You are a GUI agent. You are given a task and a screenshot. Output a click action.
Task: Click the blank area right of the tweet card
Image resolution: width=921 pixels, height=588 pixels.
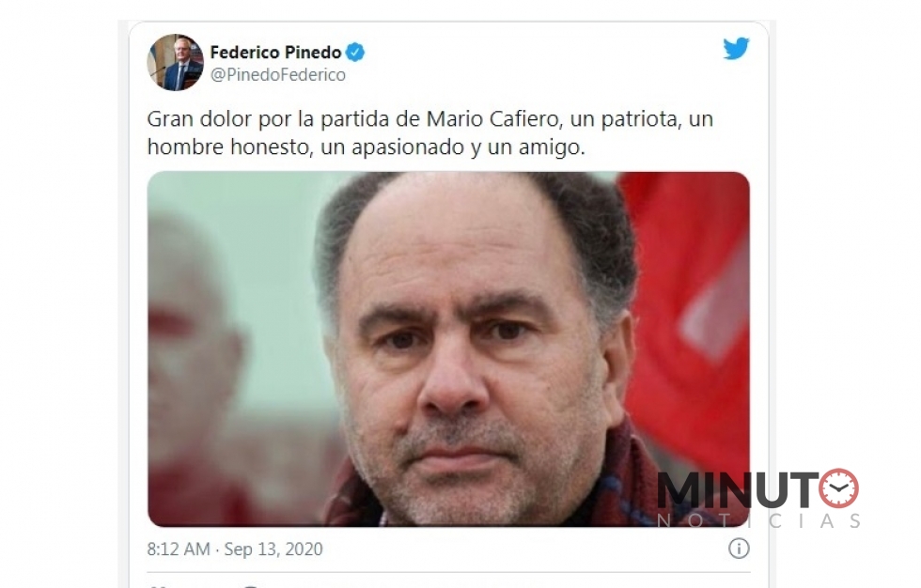tap(846, 235)
